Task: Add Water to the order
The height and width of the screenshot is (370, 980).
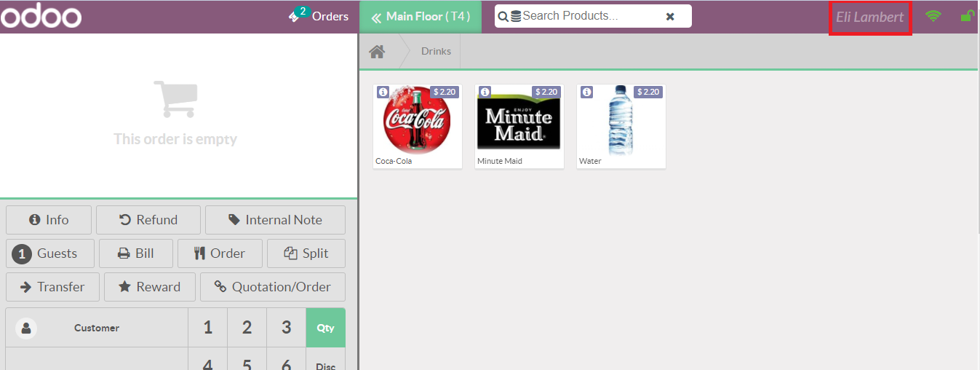Action: [621, 125]
